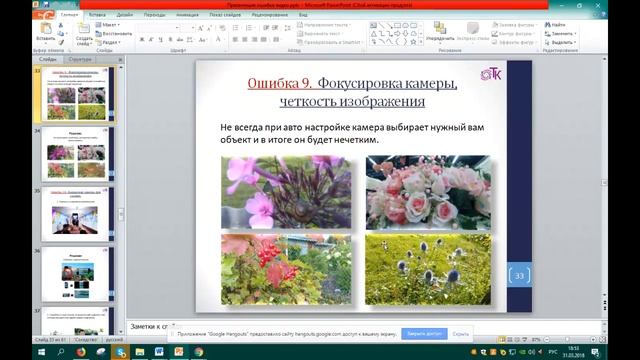The height and width of the screenshot is (360, 640).
Task: Align text left in paragraph group
Action: click(x=236, y=40)
